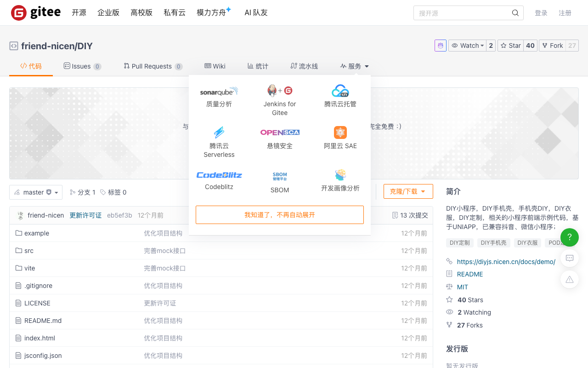Open 高校版 in top navigation

[x=141, y=13]
